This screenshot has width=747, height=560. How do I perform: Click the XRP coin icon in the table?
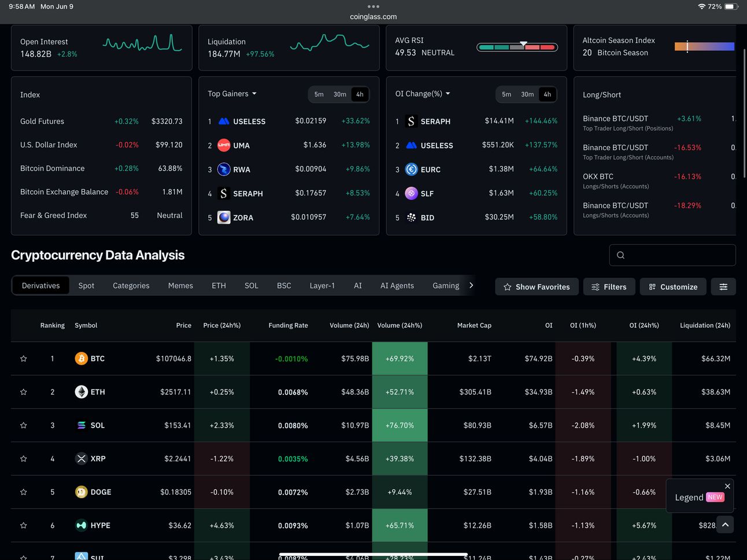point(82,458)
